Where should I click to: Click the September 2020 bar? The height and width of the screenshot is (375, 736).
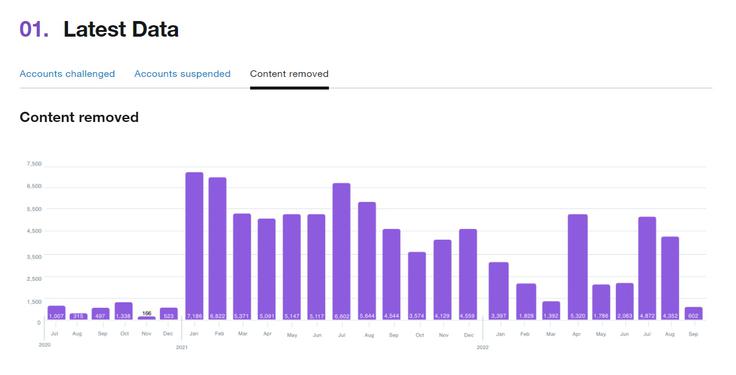coord(100,314)
